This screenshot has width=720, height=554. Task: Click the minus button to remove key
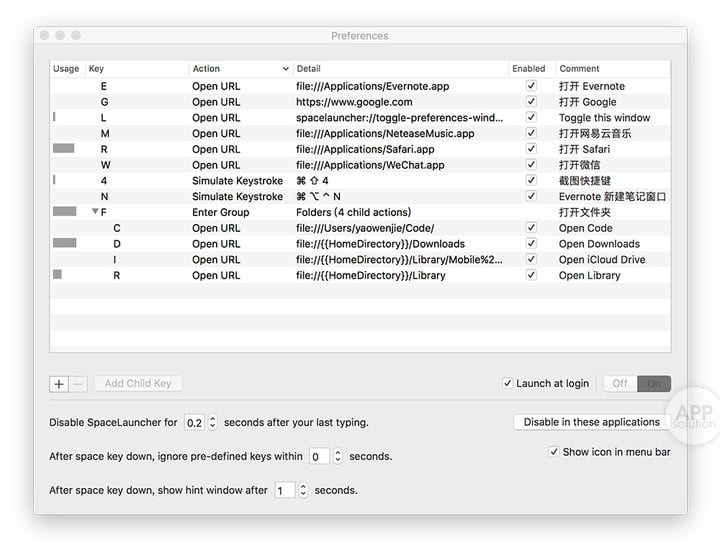point(79,383)
